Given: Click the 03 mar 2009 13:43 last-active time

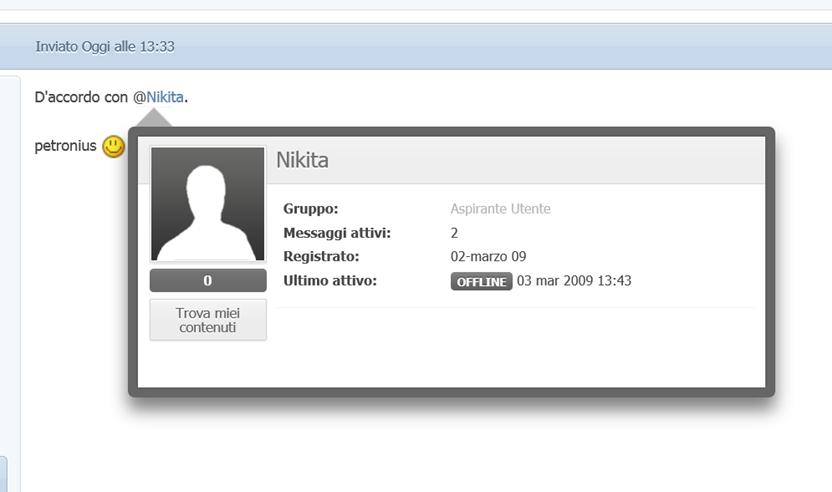Looking at the screenshot, I should point(574,282).
